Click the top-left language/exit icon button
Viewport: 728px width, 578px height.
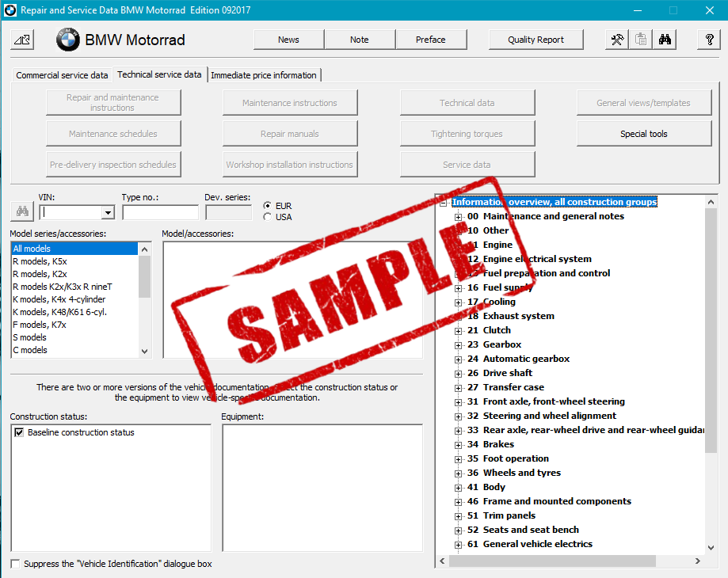tap(22, 40)
